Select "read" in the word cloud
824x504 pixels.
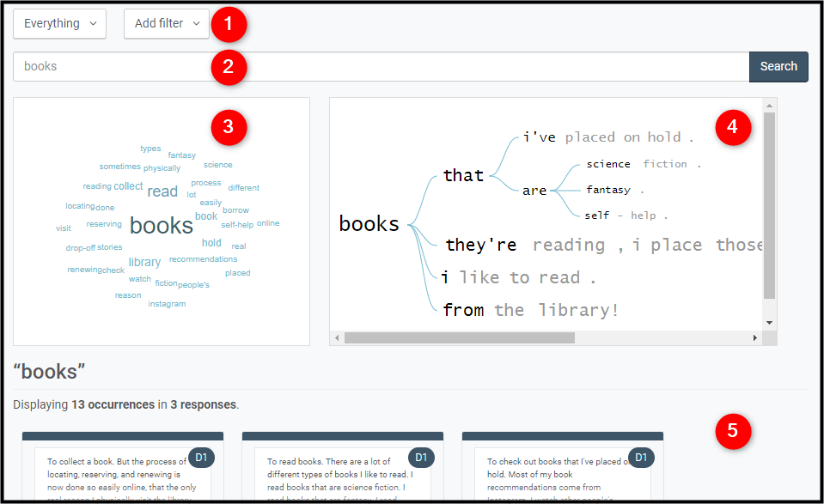tap(162, 191)
